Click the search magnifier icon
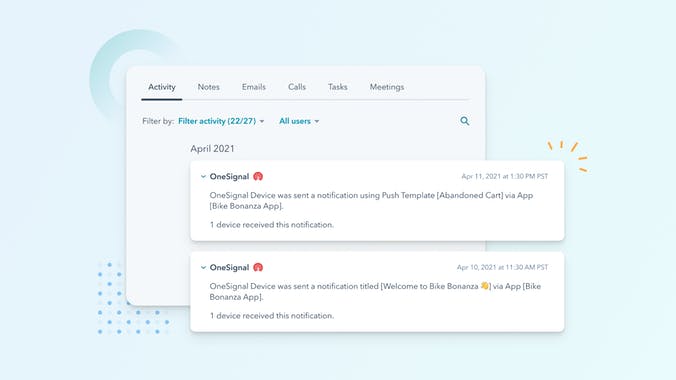 [x=464, y=121]
